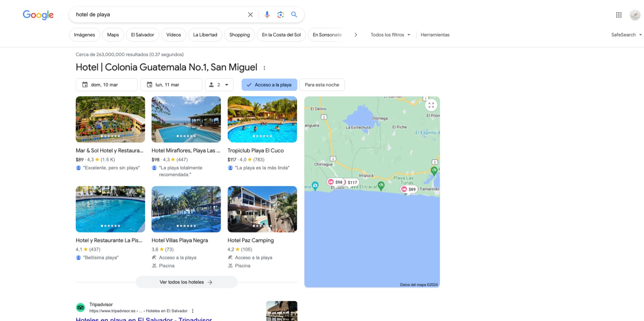The width and height of the screenshot is (644, 321).
Task: Switch to the Imágenes tab
Action: pos(84,35)
